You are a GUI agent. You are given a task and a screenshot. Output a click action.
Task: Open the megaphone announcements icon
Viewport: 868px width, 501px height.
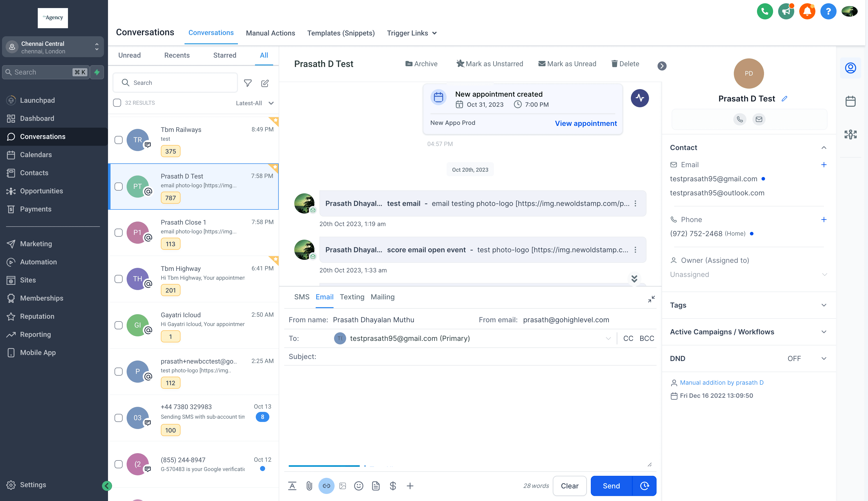786,11
